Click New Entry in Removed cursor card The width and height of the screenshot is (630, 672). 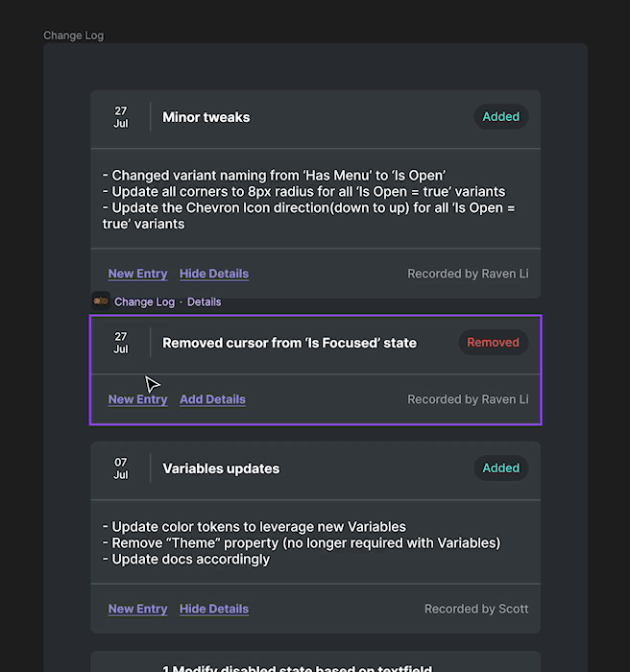[137, 399]
